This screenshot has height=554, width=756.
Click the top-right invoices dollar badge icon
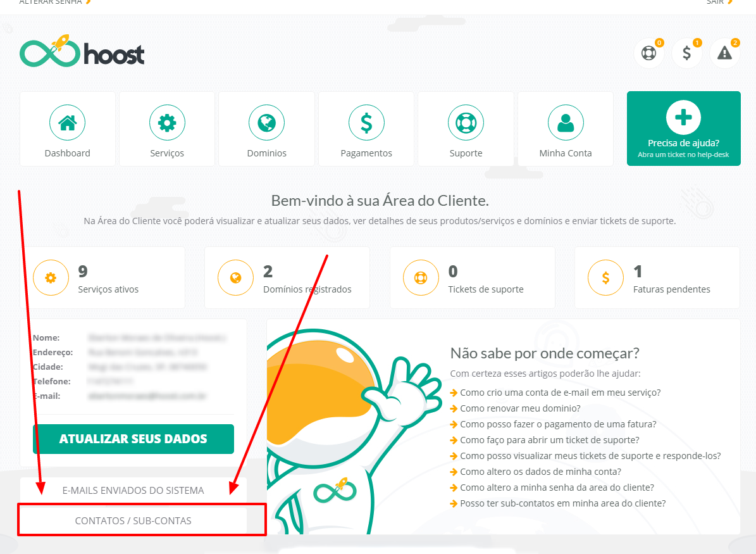tap(686, 53)
